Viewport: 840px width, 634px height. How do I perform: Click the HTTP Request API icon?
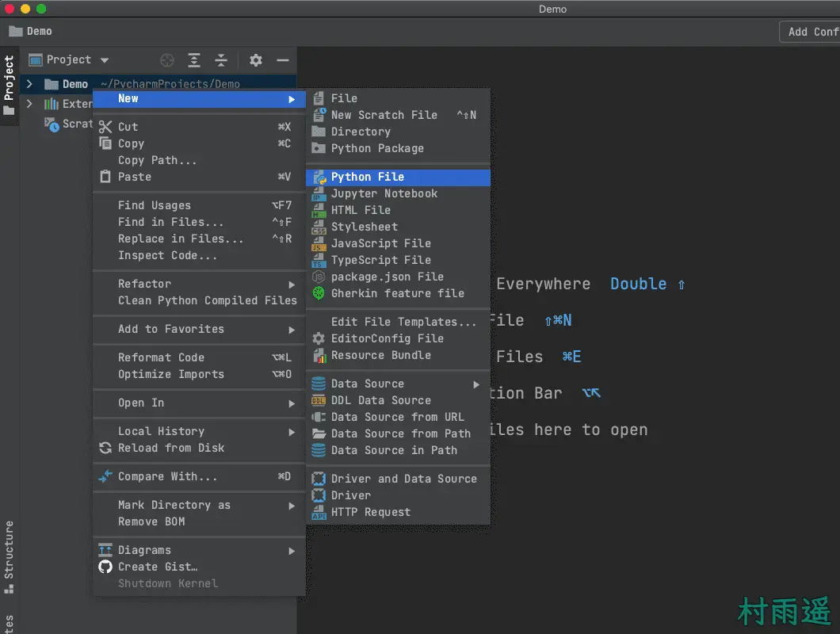pos(319,512)
